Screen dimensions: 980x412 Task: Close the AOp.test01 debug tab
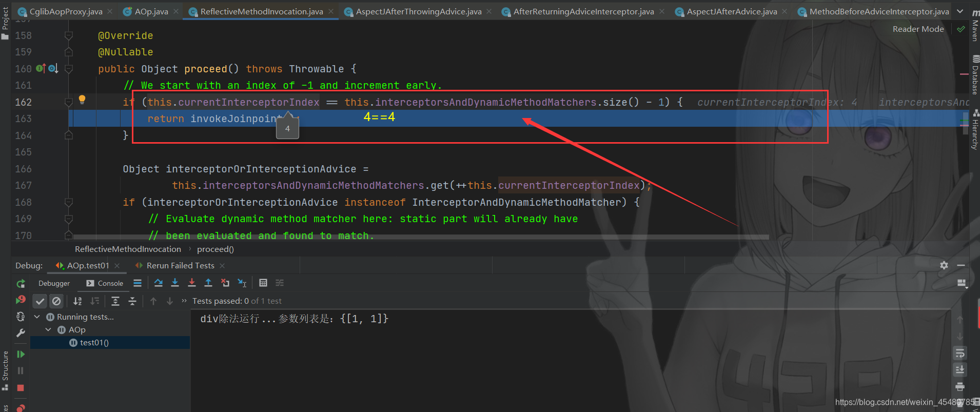(117, 265)
